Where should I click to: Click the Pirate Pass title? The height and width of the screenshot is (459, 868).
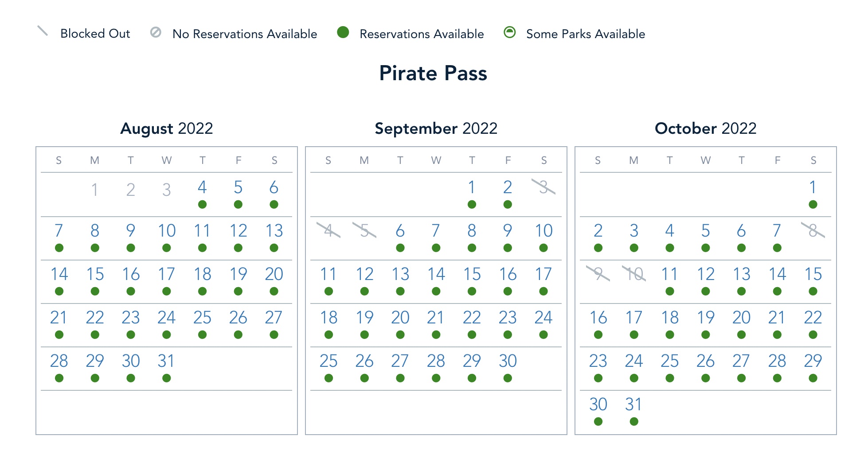pyautogui.click(x=433, y=73)
